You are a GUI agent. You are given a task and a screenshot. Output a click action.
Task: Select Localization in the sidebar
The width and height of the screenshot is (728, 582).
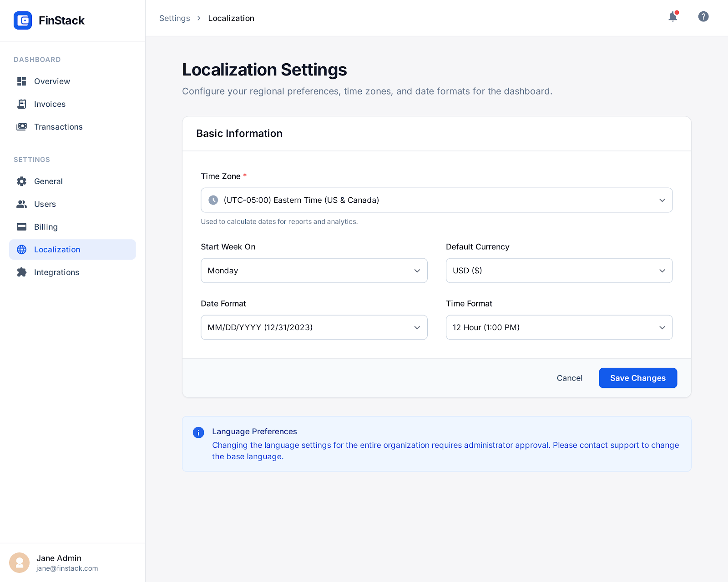57,250
